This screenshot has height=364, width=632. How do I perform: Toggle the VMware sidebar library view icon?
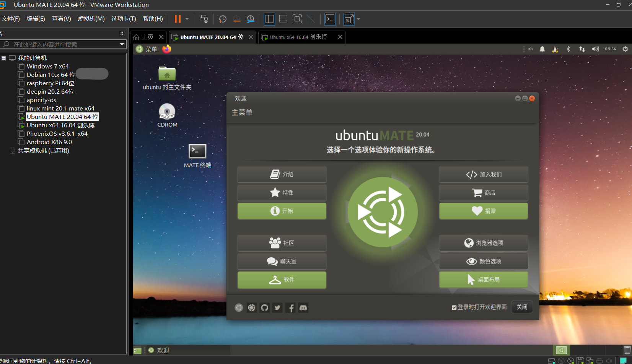point(269,19)
